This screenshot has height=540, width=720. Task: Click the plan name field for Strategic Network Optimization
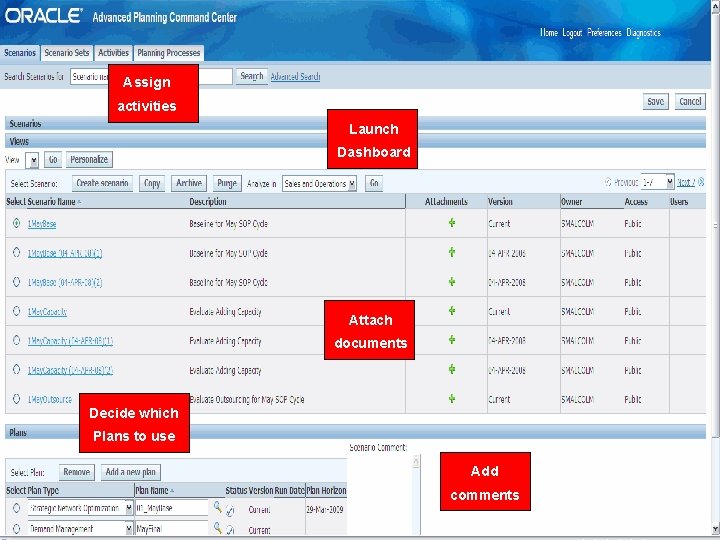coord(172,508)
